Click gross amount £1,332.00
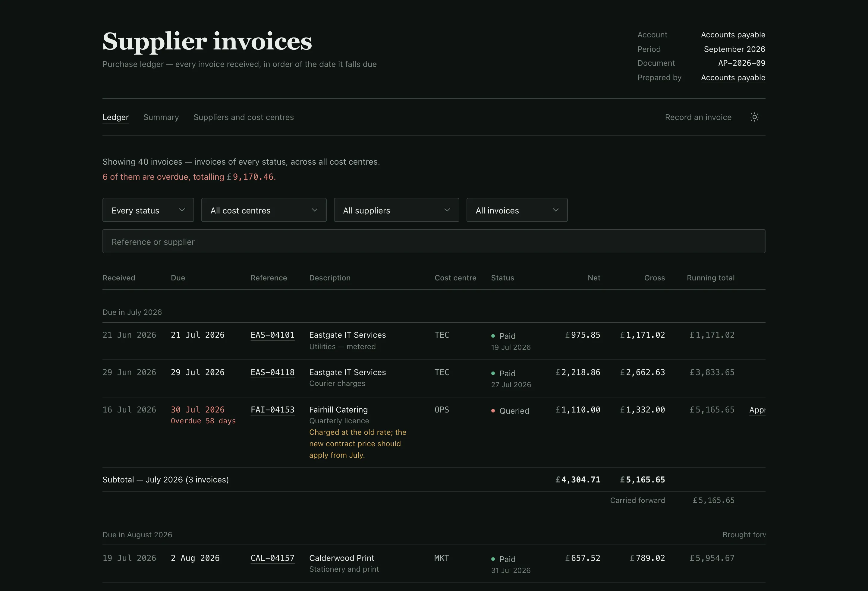The height and width of the screenshot is (591, 868). [x=642, y=410]
